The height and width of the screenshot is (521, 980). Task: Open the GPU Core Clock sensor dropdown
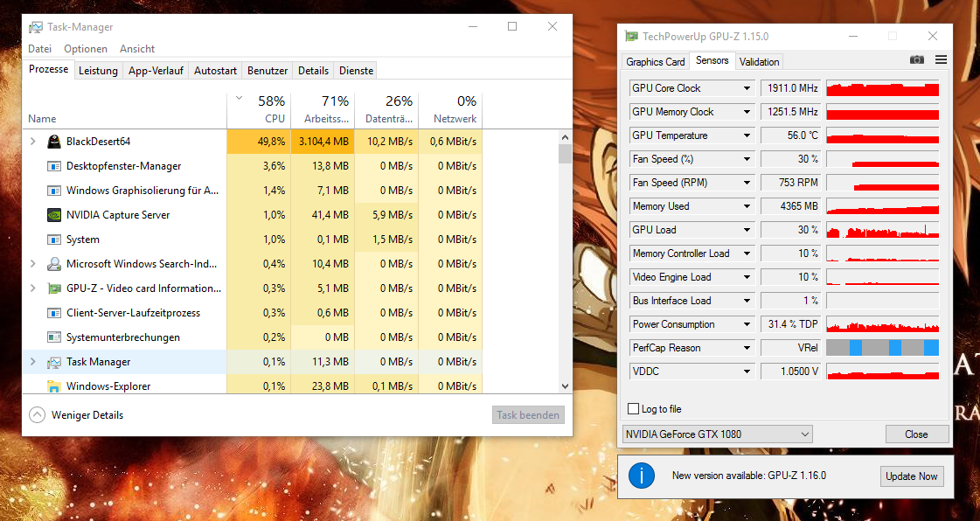point(747,88)
